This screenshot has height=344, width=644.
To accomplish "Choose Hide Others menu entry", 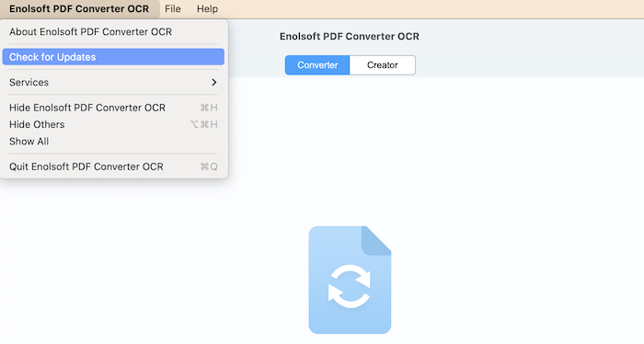I will 113,124.
